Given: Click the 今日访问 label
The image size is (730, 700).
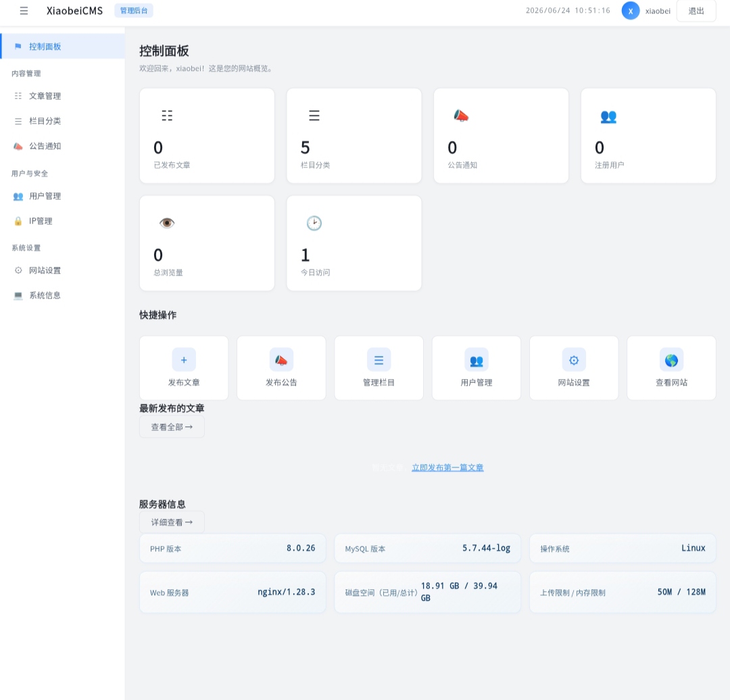Looking at the screenshot, I should tap(315, 272).
